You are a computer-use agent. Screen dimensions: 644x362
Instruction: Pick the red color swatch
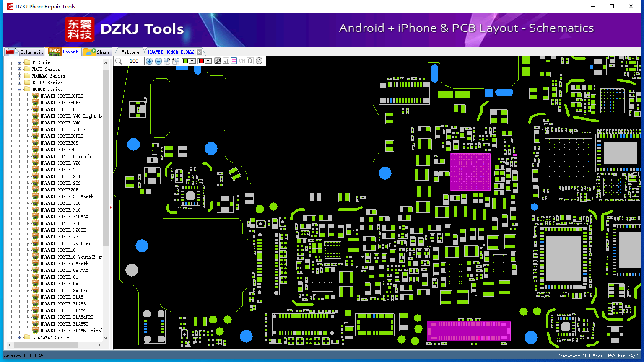(x=201, y=61)
